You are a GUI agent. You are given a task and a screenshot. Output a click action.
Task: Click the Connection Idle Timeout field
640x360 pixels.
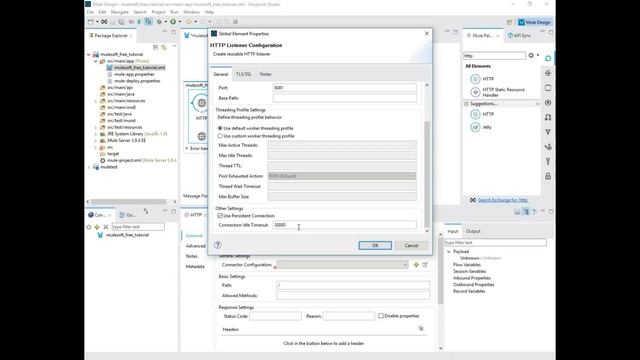[344, 225]
